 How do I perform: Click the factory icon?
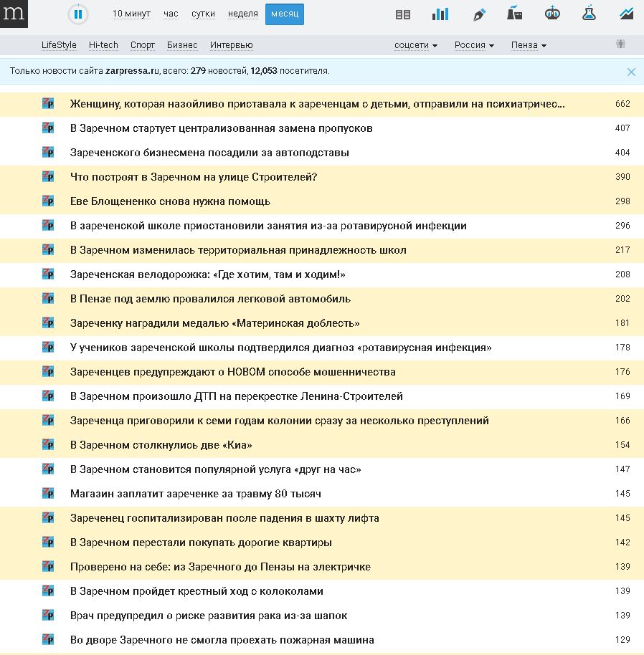(x=514, y=14)
